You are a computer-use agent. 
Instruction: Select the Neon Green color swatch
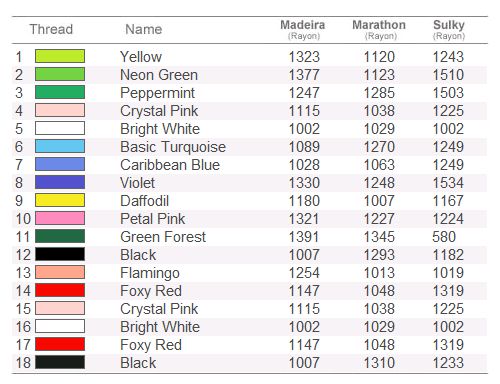click(60, 74)
